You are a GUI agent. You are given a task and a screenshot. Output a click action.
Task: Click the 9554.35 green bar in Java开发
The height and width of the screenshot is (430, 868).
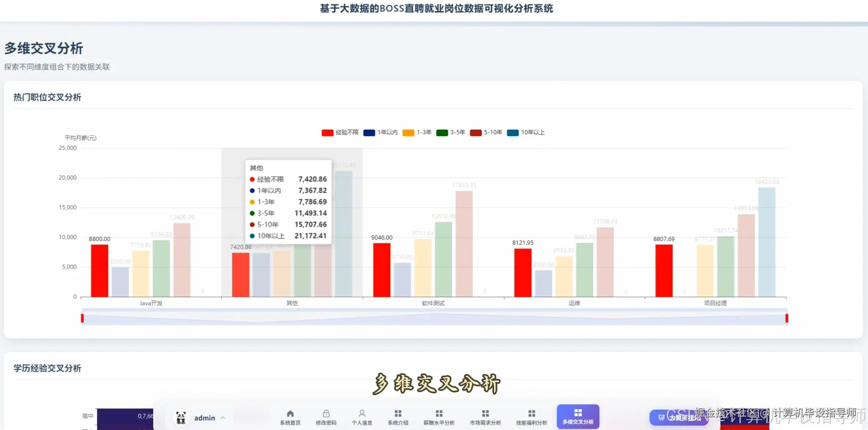[161, 268]
